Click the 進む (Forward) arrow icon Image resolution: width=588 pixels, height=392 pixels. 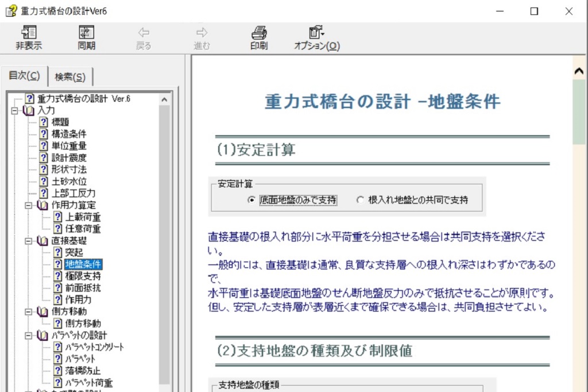pyautogui.click(x=202, y=33)
